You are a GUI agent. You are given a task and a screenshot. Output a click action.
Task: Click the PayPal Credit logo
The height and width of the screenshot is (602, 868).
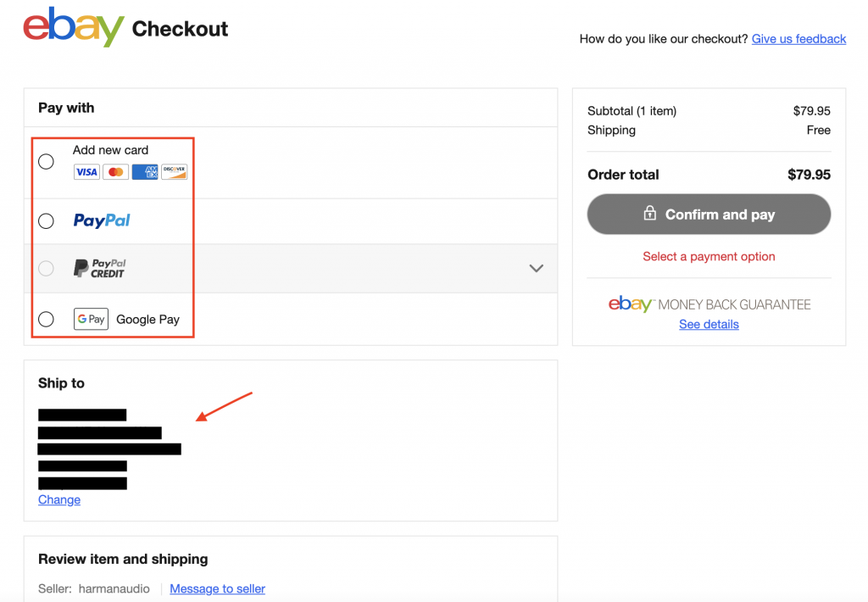99,269
